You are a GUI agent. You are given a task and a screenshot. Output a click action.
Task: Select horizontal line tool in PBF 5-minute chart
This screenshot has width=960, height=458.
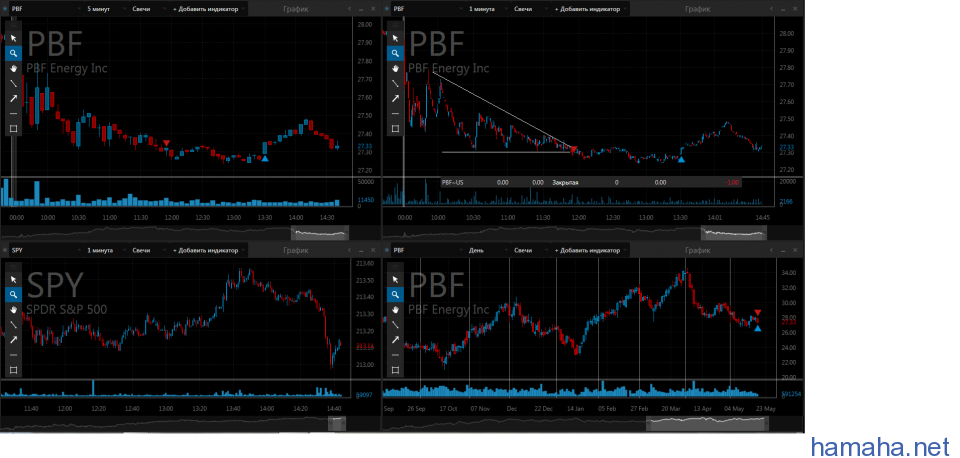tap(13, 113)
